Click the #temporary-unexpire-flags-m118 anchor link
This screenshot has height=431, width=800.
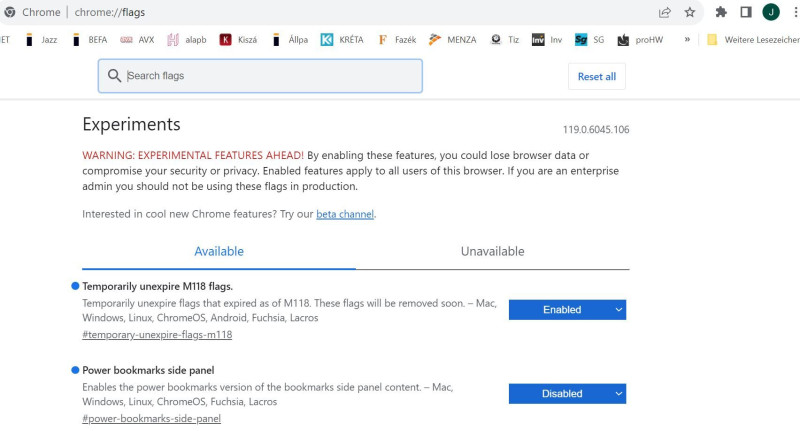tap(157, 335)
